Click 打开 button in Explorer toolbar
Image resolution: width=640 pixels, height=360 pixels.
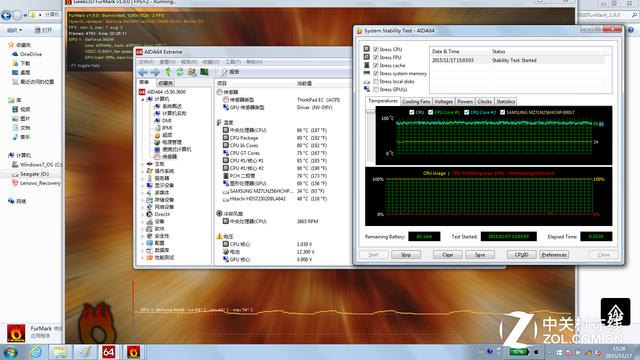tap(44, 30)
